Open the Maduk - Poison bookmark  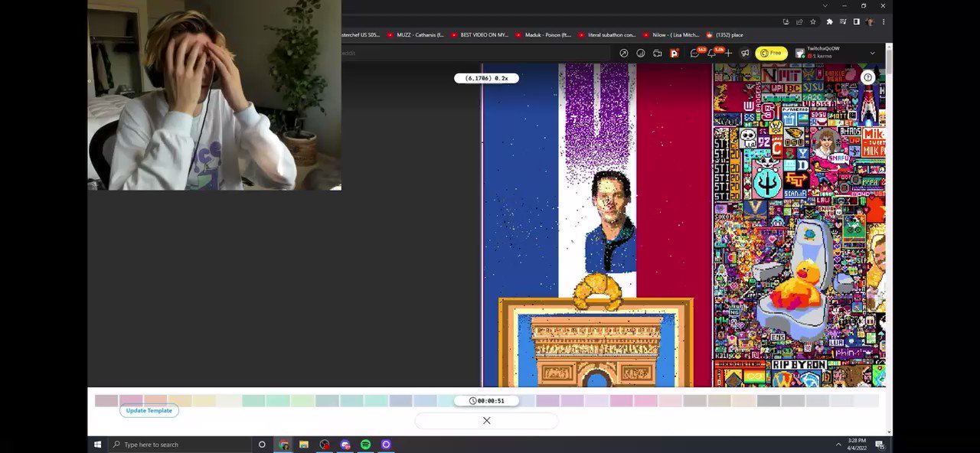tap(544, 34)
